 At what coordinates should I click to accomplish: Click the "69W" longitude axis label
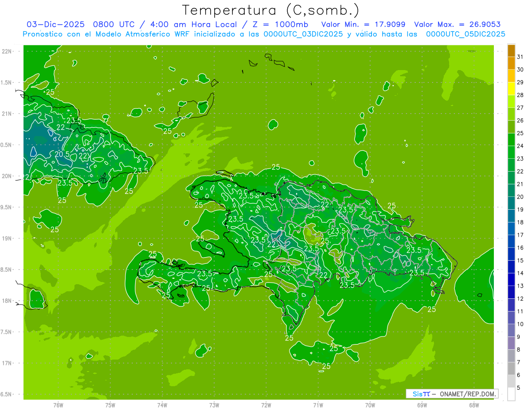[x=422, y=406]
